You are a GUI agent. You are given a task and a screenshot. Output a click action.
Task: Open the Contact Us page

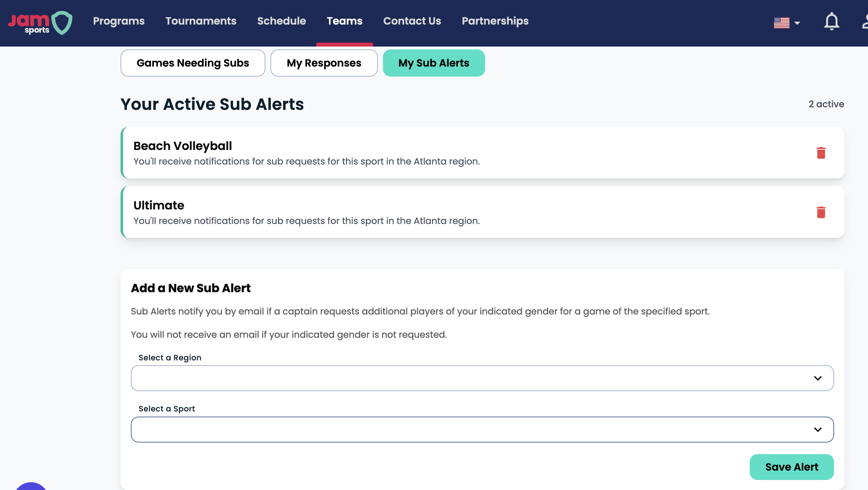pyautogui.click(x=412, y=21)
